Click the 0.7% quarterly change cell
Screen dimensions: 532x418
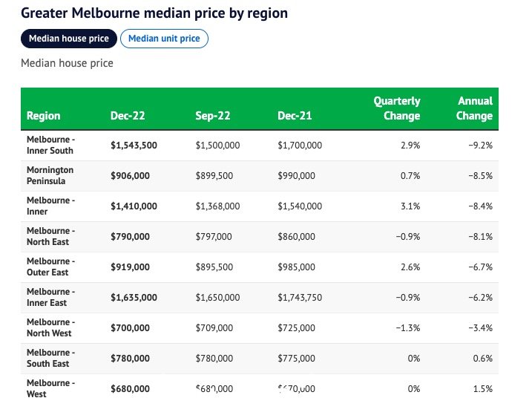pos(410,175)
